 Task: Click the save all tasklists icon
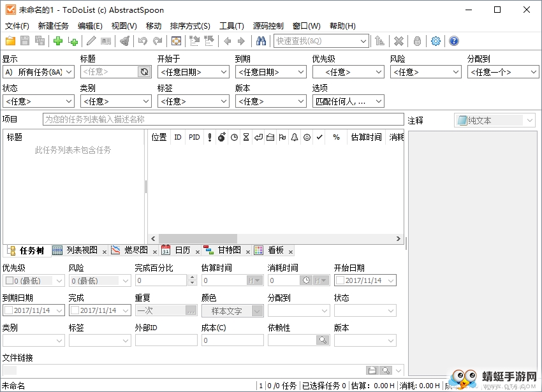[40, 41]
